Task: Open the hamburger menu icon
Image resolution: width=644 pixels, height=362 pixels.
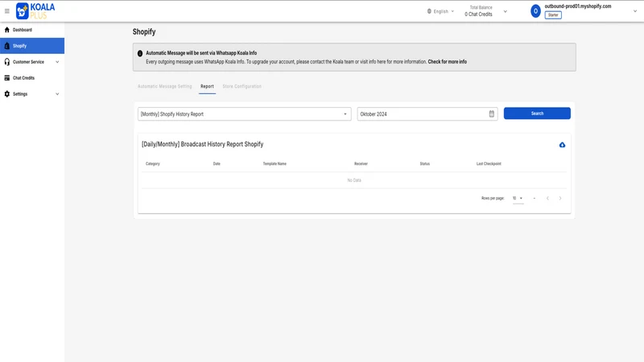Action: pos(7,11)
